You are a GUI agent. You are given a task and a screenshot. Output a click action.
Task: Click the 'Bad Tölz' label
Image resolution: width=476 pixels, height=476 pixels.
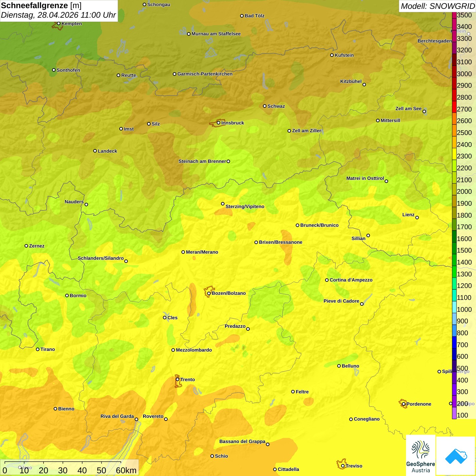point(254,16)
